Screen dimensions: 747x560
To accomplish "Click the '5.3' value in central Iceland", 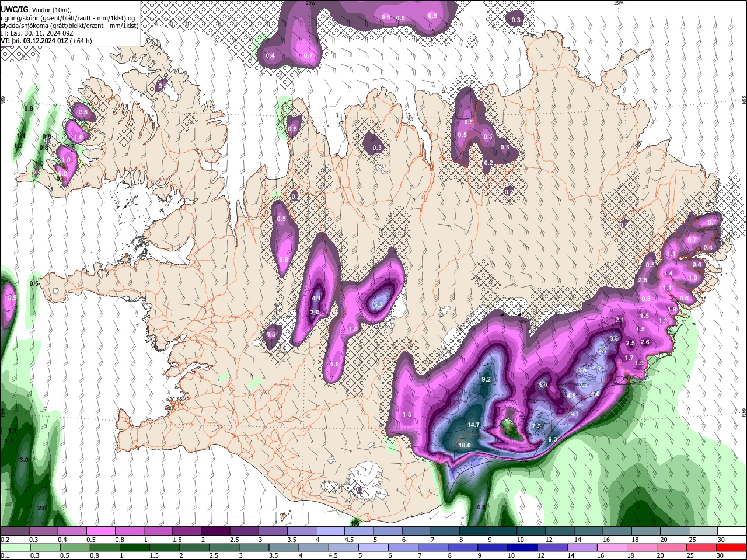I will tap(378, 304).
